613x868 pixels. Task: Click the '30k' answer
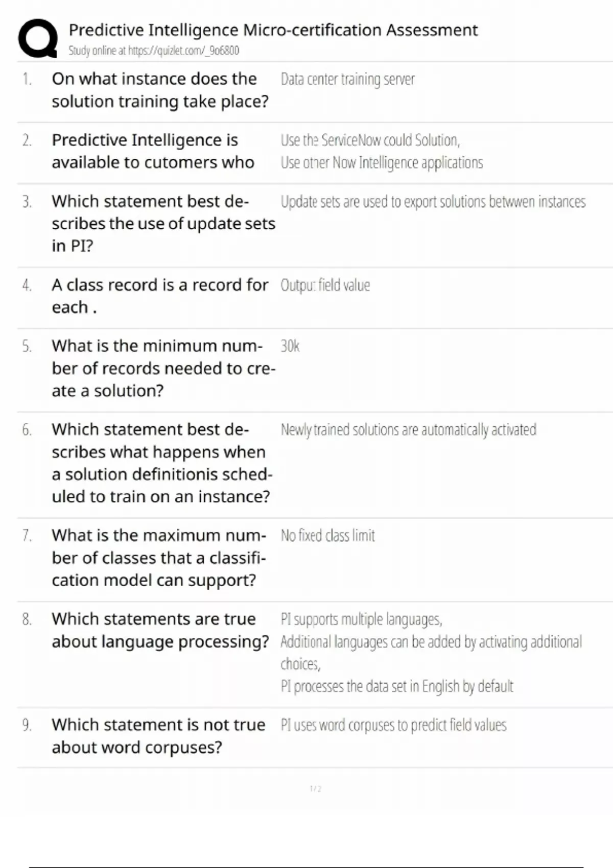(x=290, y=346)
